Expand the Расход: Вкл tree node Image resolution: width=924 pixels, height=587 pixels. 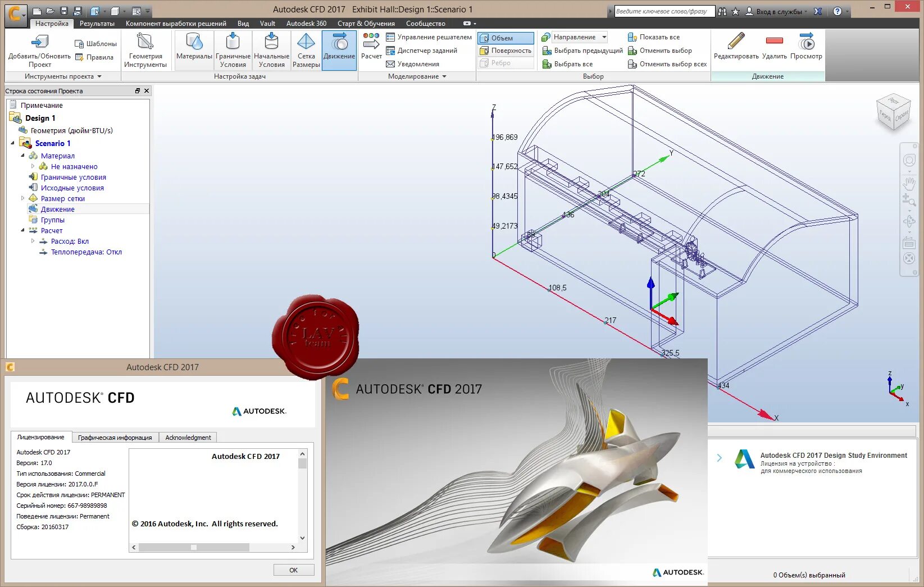33,241
